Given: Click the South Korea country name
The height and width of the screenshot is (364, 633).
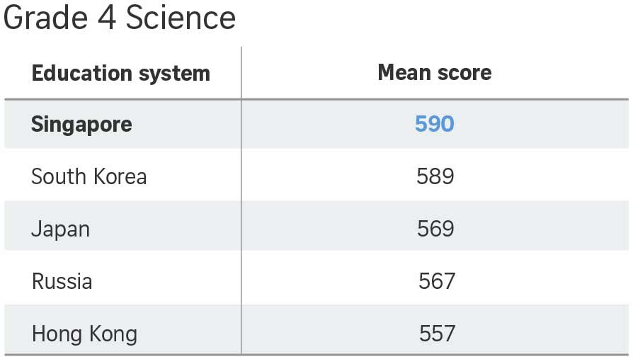Looking at the screenshot, I should (x=89, y=176).
